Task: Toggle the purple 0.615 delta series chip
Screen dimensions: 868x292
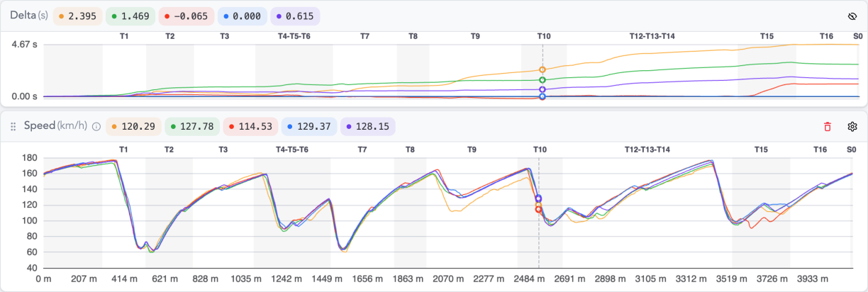Action: pyautogui.click(x=295, y=16)
